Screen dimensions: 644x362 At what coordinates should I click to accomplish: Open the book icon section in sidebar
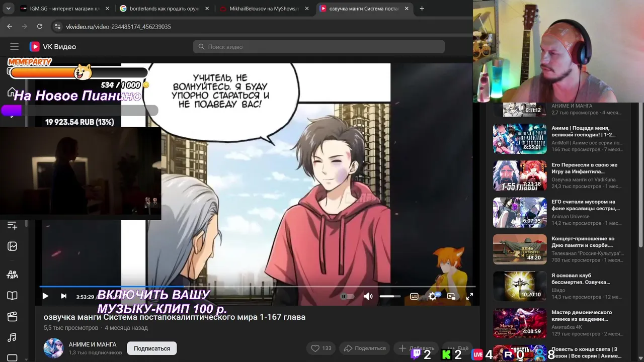pos(13,296)
